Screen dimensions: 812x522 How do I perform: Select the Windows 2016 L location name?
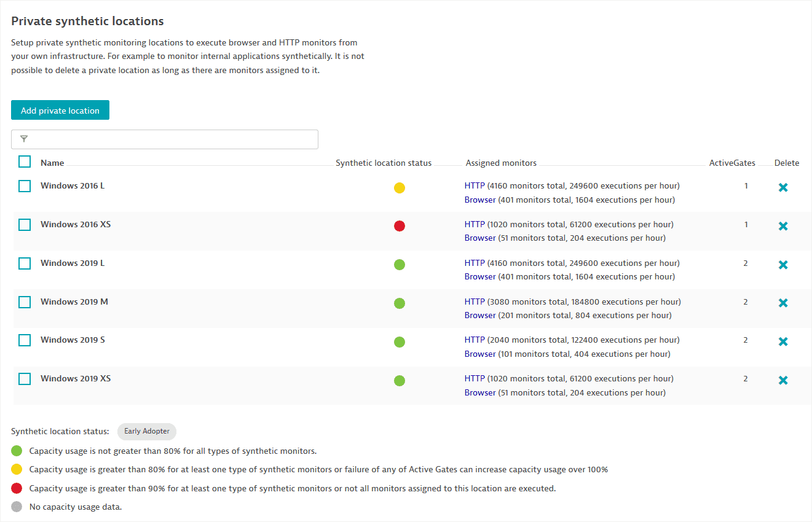pos(73,185)
